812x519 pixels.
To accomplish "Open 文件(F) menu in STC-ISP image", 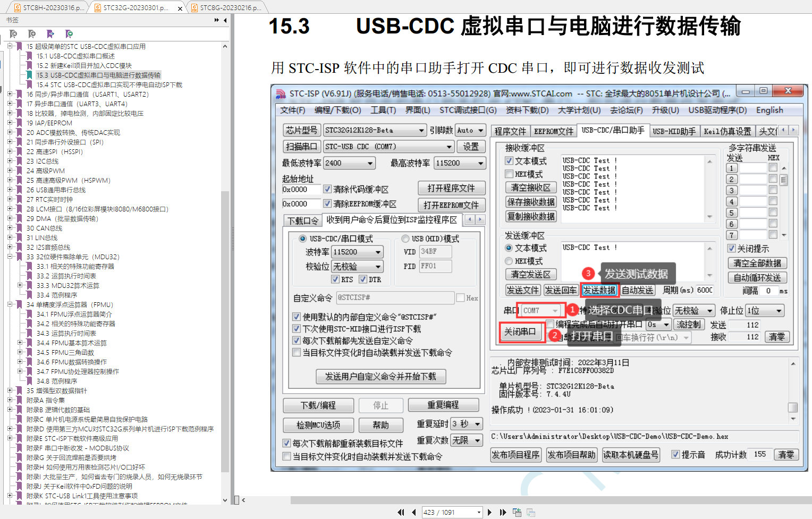I will [x=292, y=110].
